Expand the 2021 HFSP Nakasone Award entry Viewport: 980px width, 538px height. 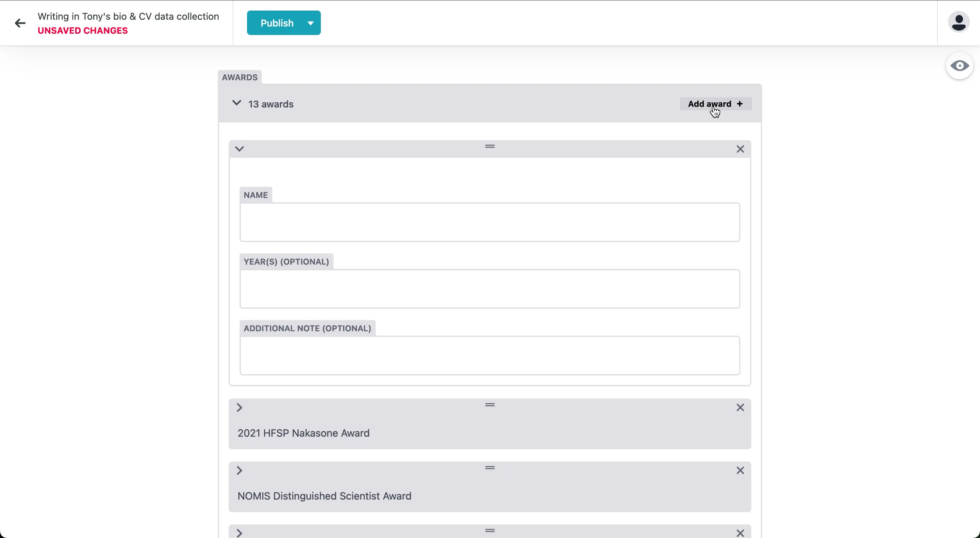click(x=240, y=407)
